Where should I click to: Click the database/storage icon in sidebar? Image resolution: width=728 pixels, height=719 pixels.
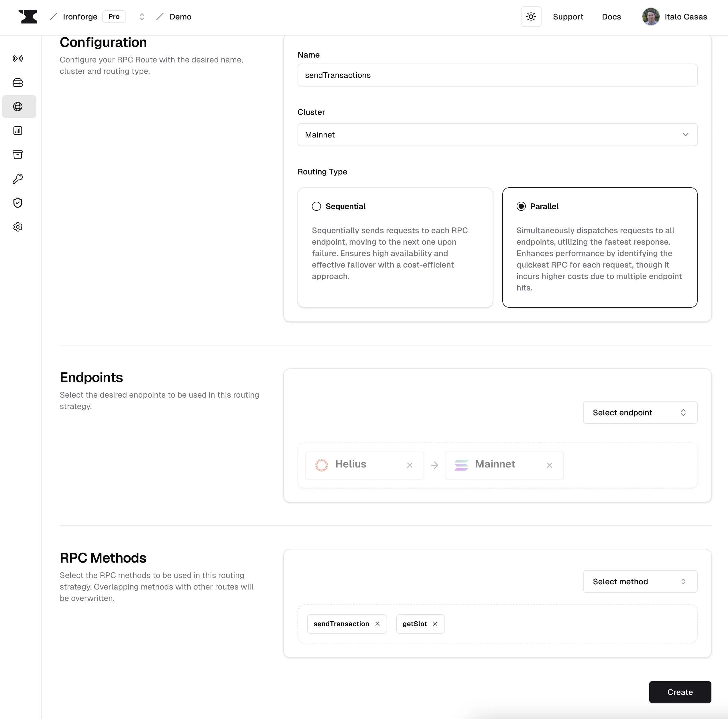(18, 82)
